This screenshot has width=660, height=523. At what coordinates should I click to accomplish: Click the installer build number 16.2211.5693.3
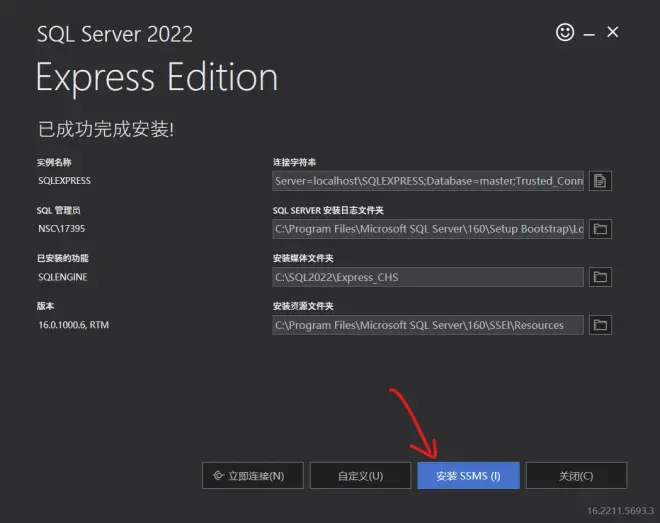[x=620, y=510]
